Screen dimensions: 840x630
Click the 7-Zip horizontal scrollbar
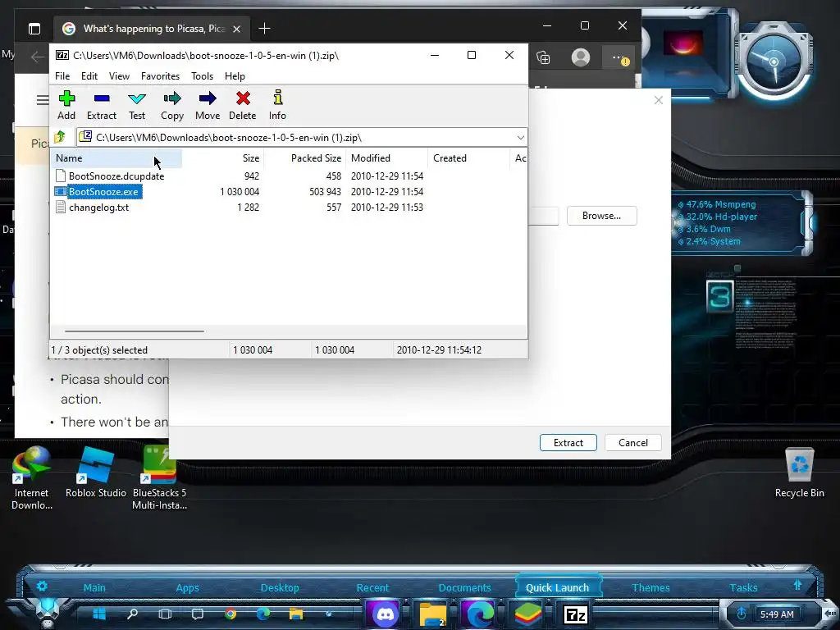click(x=134, y=331)
